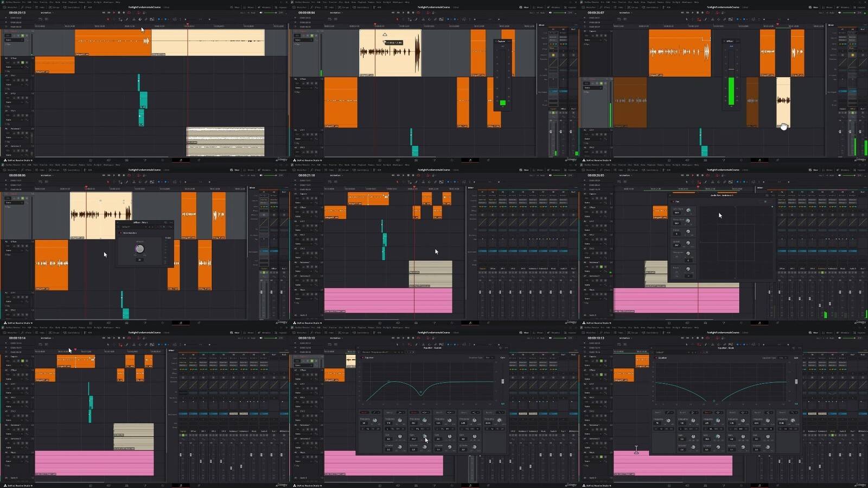Go to the Edit page in the 00:00:20:13 frame
Screen dimensions: 868x488
126,160
